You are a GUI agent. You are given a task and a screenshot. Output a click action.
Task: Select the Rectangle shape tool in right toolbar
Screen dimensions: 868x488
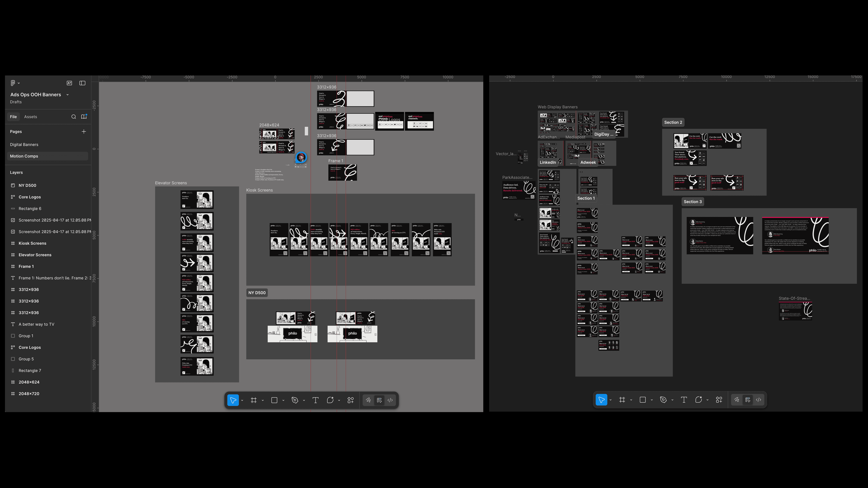(x=643, y=400)
